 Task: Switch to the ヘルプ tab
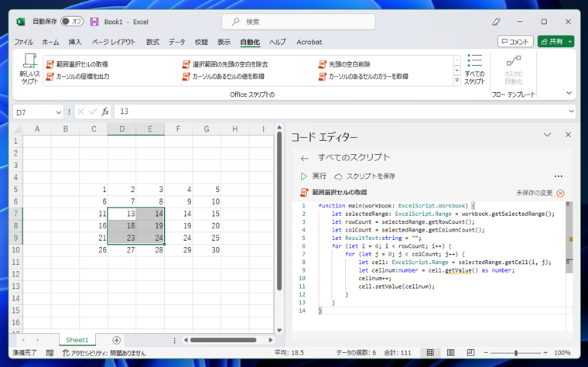(278, 42)
